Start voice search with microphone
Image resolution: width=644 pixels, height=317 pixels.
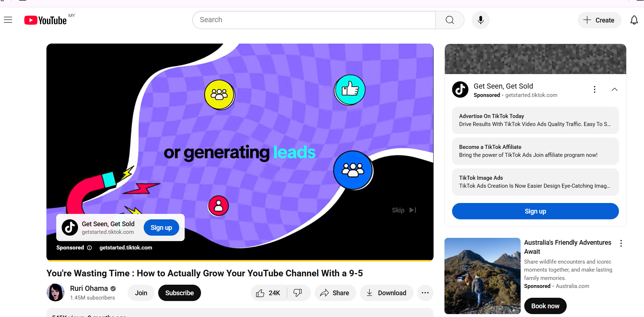tap(480, 20)
